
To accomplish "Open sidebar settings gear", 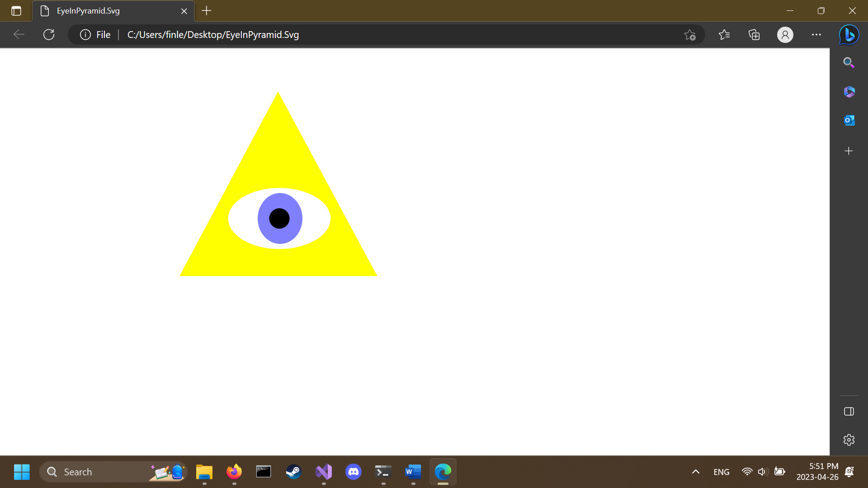I will 849,440.
